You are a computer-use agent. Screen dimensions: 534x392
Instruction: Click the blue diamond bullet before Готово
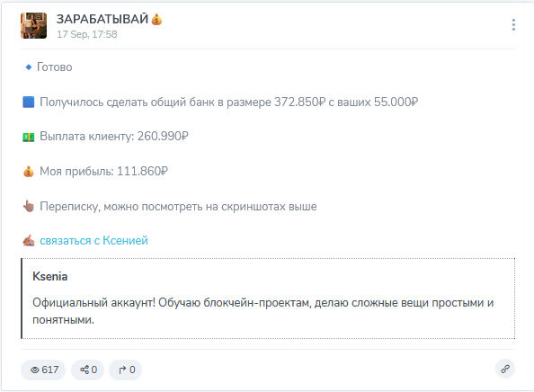tap(29, 67)
